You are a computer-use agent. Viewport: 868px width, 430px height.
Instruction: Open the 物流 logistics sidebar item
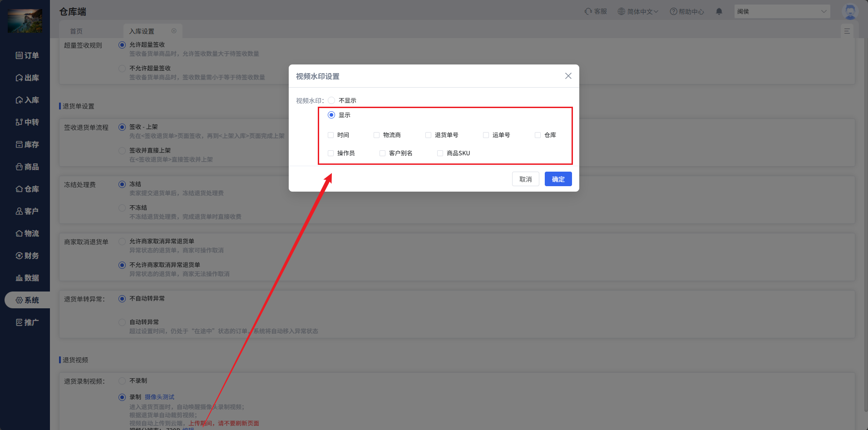[x=27, y=233]
